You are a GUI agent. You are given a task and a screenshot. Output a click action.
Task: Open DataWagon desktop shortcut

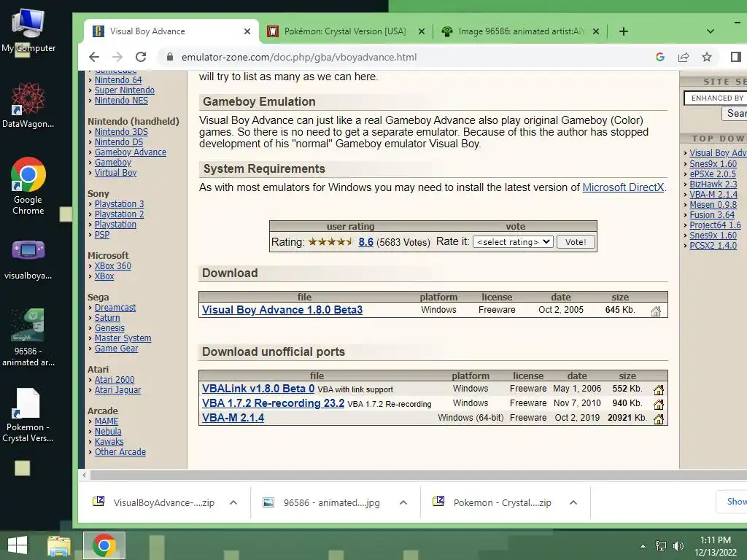tap(28, 105)
